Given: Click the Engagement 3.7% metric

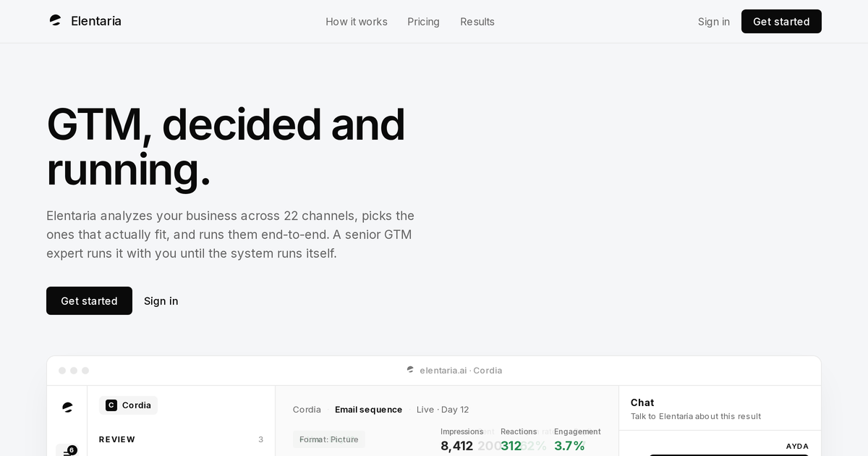Looking at the screenshot, I should [577, 439].
